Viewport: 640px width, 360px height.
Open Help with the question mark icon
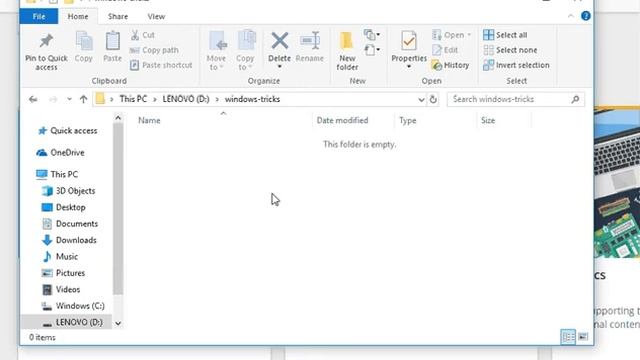[585, 16]
